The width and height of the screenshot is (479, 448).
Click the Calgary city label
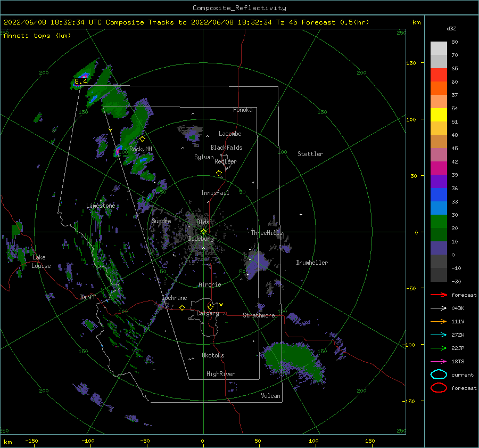pyautogui.click(x=208, y=313)
